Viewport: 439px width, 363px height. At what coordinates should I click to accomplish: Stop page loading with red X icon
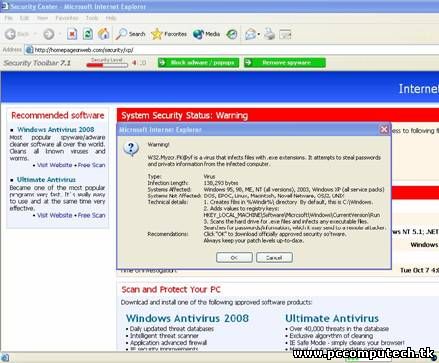coord(72,34)
